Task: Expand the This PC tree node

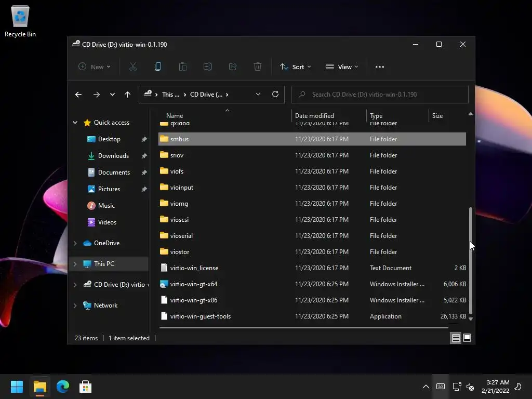Action: pyautogui.click(x=75, y=264)
